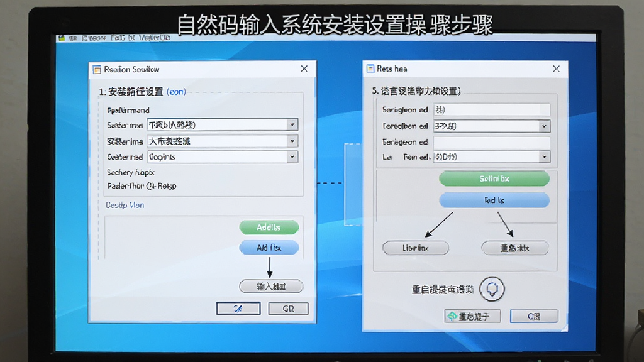This screenshot has height=362, width=644.
Task: Click the title icon of left dialog window
Action: tap(97, 69)
